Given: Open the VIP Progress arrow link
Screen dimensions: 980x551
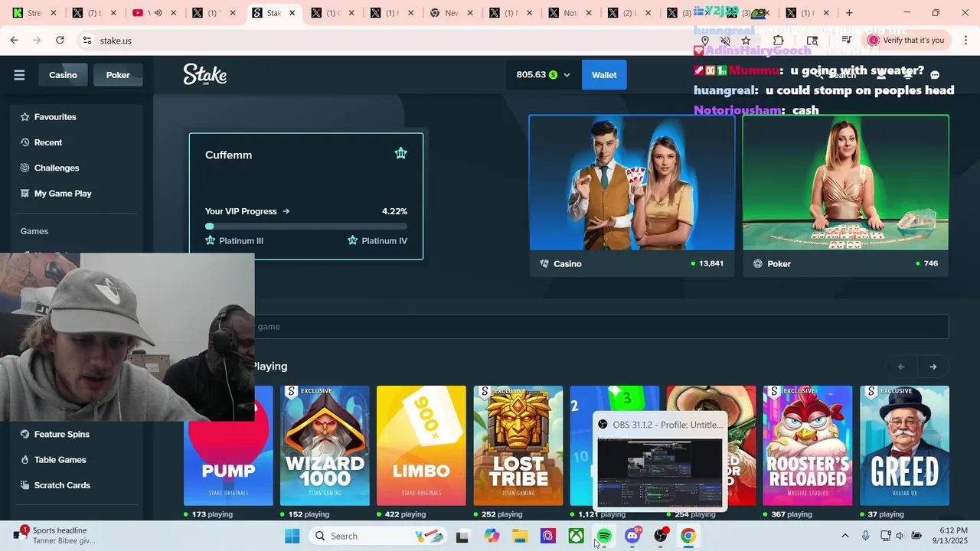Looking at the screenshot, I should 286,211.
